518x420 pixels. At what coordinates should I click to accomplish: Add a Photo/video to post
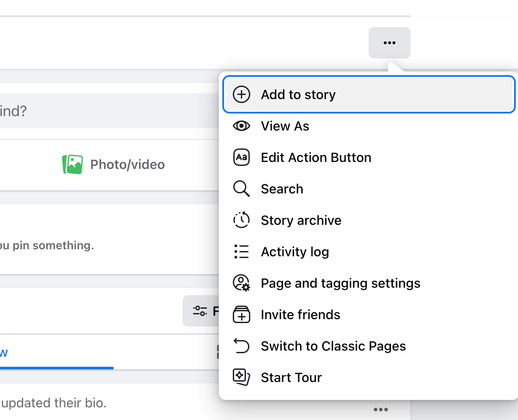[114, 165]
